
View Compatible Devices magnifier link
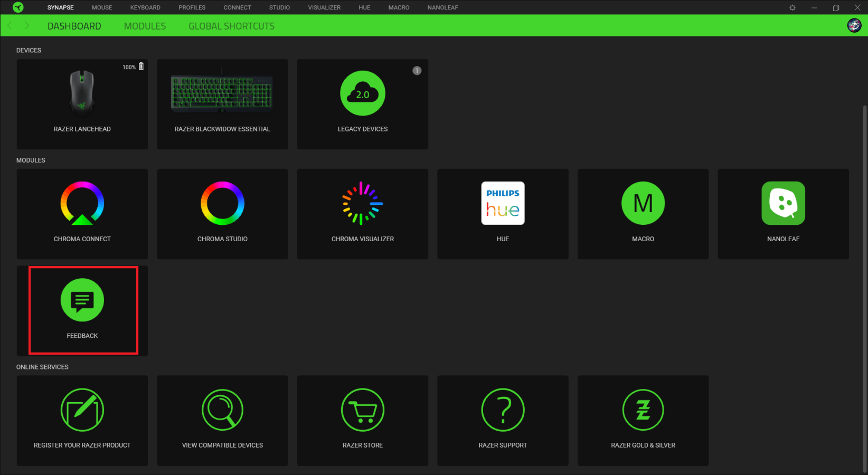coord(222,410)
